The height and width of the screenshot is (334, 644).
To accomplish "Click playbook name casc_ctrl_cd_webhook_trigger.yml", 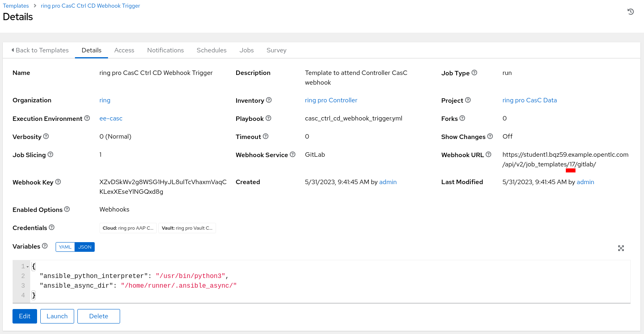I will click(353, 118).
